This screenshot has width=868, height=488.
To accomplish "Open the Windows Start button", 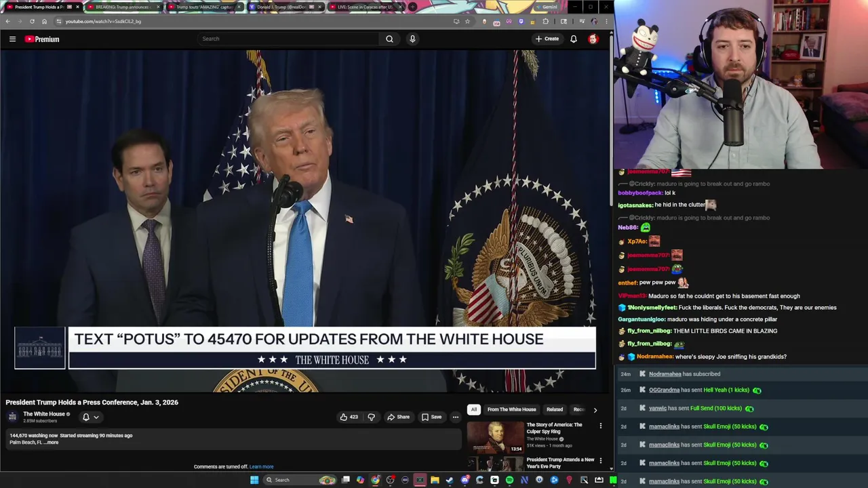I will (254, 480).
